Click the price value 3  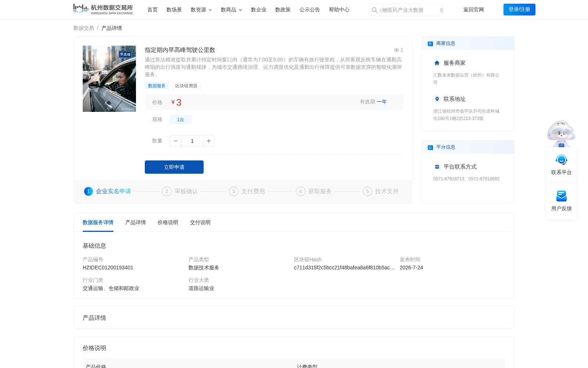[x=179, y=102]
